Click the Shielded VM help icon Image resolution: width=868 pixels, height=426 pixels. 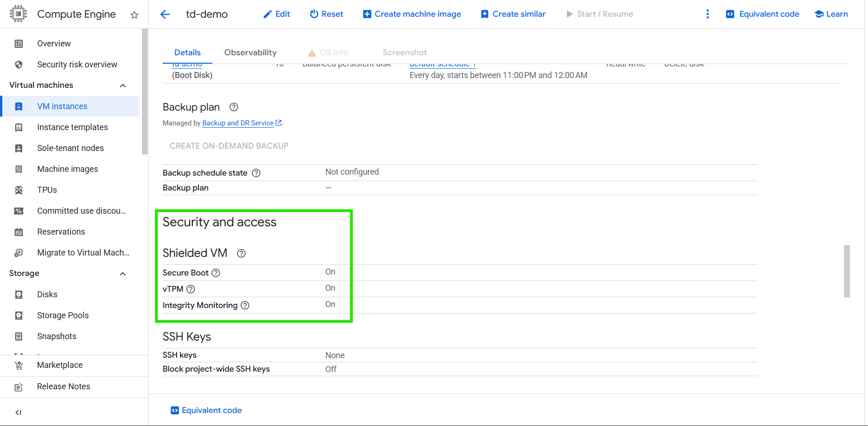pyautogui.click(x=241, y=254)
